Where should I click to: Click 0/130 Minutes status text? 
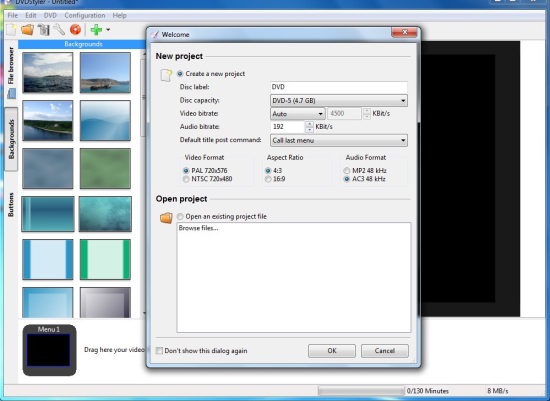pyautogui.click(x=428, y=391)
